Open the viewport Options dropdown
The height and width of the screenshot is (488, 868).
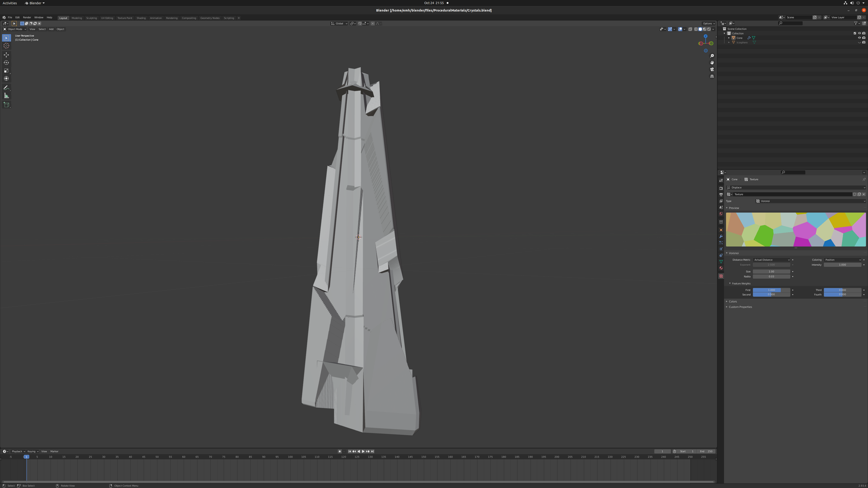pos(708,23)
